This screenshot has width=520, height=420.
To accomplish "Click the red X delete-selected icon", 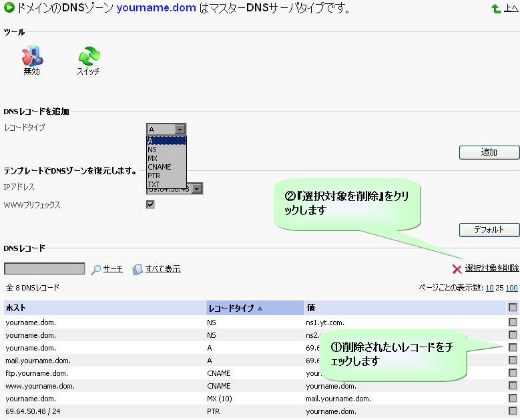I will [x=457, y=268].
